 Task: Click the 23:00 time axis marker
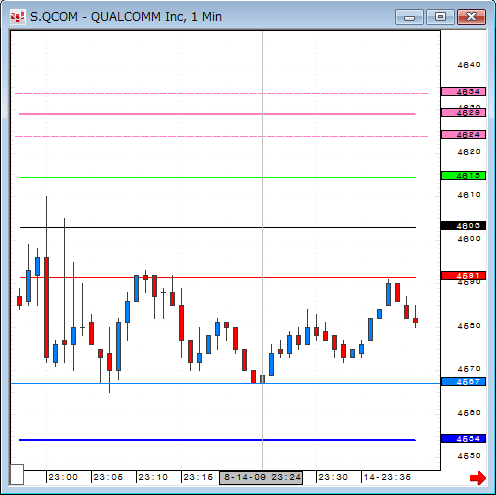(x=63, y=477)
